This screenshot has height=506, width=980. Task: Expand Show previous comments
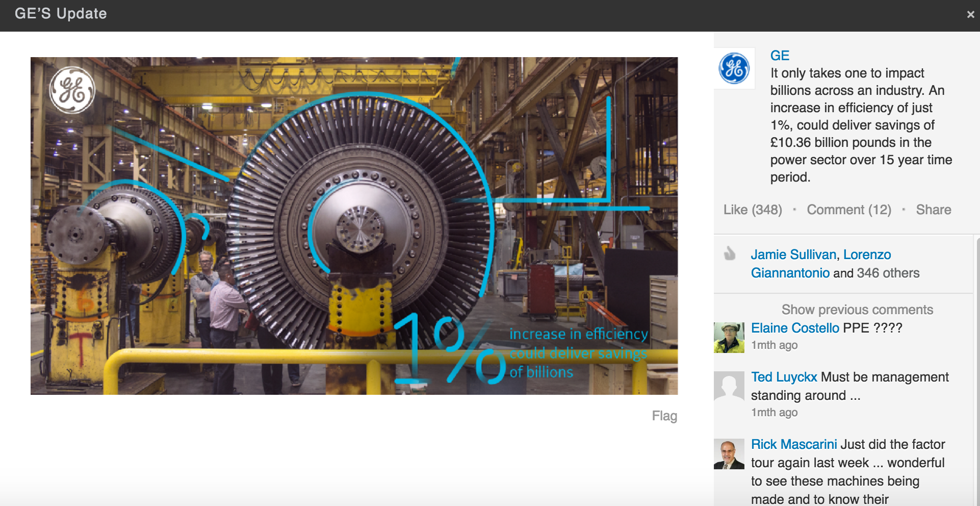(857, 310)
